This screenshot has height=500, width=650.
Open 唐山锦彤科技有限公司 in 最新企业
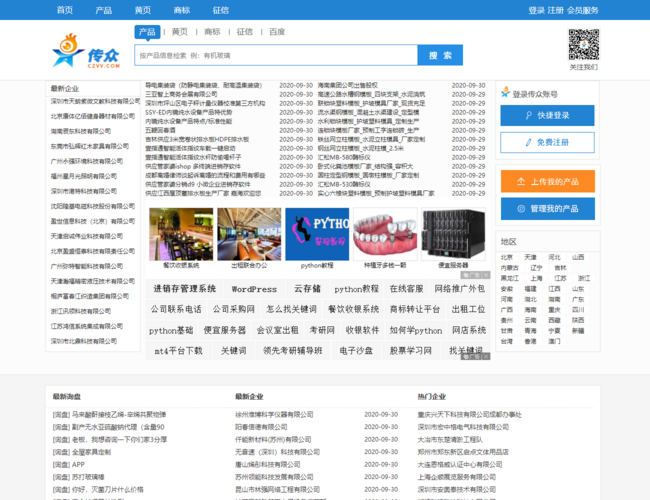(x=268, y=464)
